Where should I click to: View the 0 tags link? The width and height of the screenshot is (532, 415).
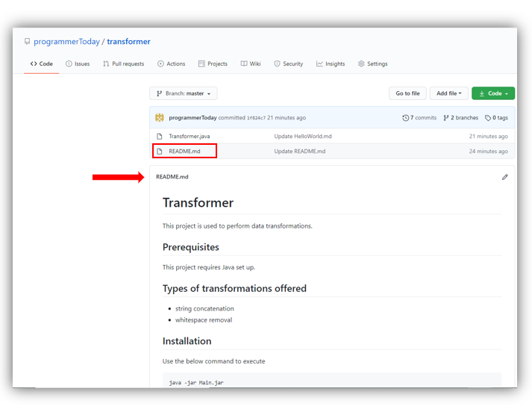point(496,118)
